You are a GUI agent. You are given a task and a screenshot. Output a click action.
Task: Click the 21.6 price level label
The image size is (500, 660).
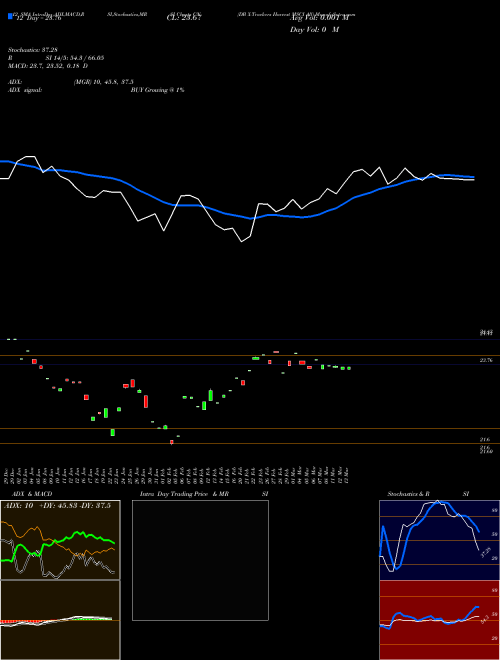click(x=485, y=439)
